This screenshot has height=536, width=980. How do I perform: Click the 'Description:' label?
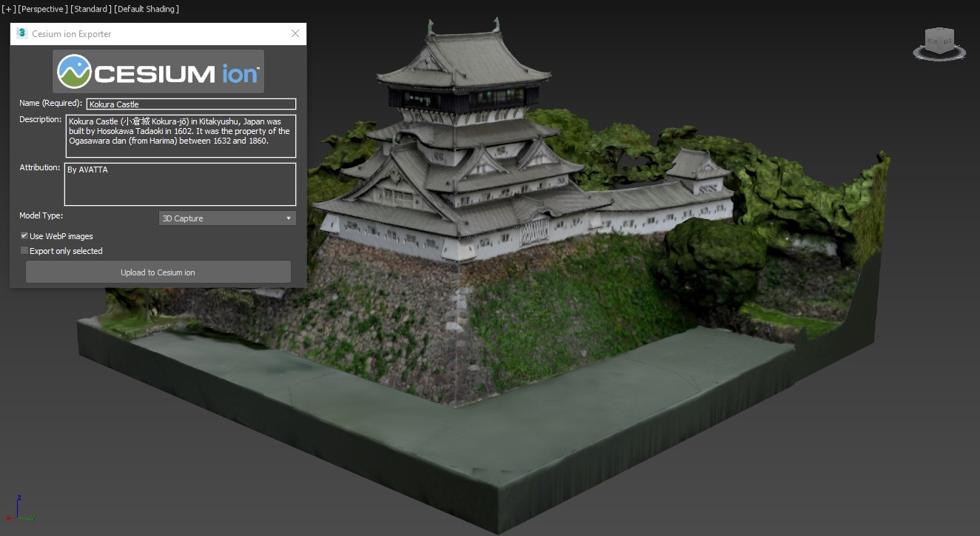(x=40, y=119)
